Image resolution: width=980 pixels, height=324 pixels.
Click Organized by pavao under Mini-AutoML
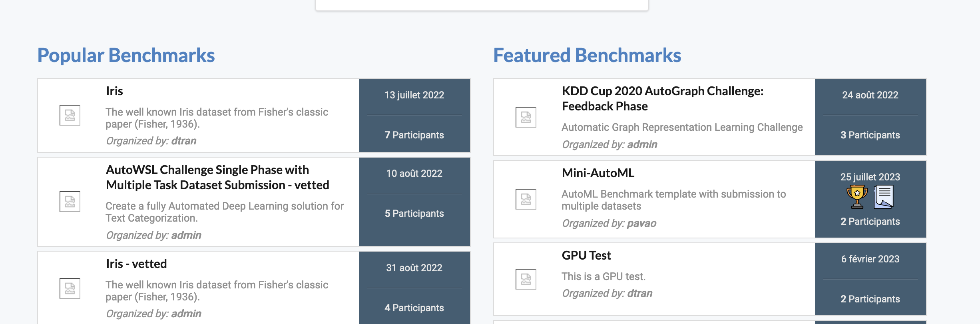(x=609, y=224)
